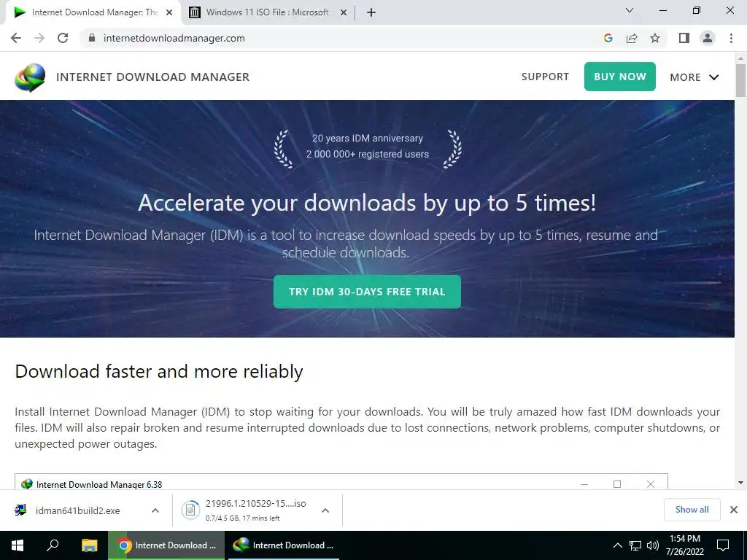Expand the MORE dropdown menu

(694, 77)
